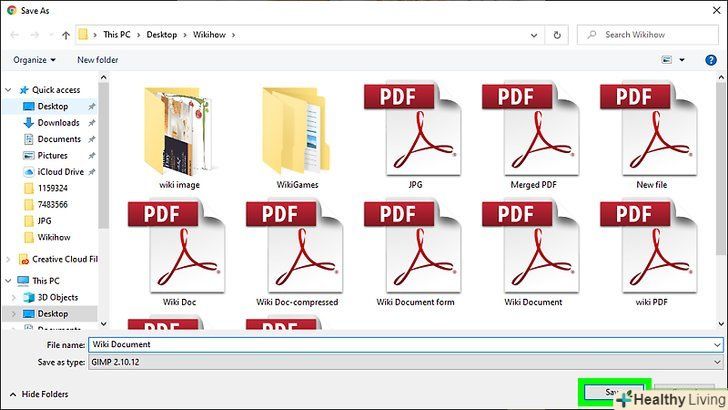This screenshot has width=728, height=410.
Task: Expand address bar history dropdown
Action: [x=534, y=35]
